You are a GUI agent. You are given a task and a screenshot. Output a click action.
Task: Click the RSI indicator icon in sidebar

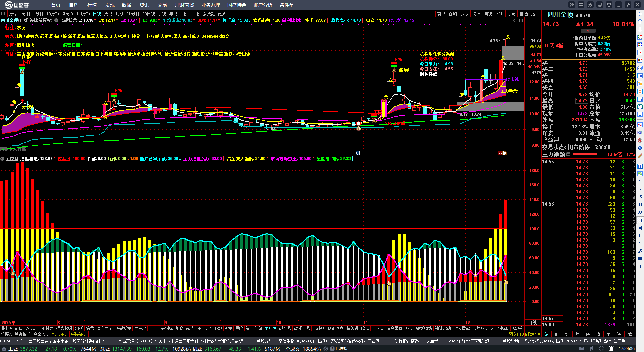[x=640, y=132]
